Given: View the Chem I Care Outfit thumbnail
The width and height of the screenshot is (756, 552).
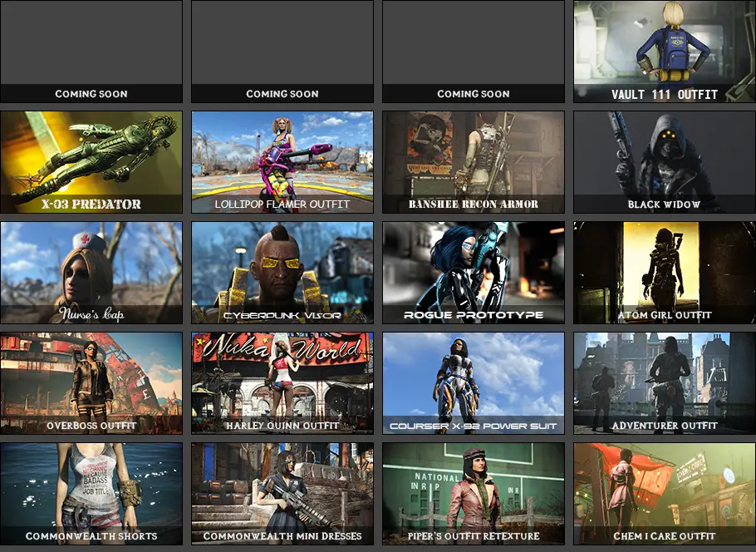Looking at the screenshot, I should pyautogui.click(x=665, y=494).
